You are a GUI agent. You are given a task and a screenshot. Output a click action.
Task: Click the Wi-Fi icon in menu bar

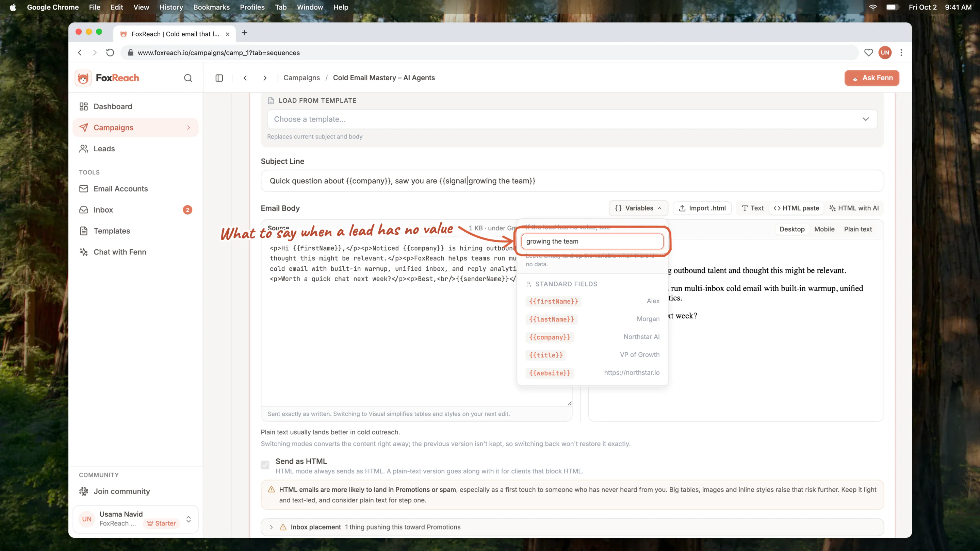873,7
